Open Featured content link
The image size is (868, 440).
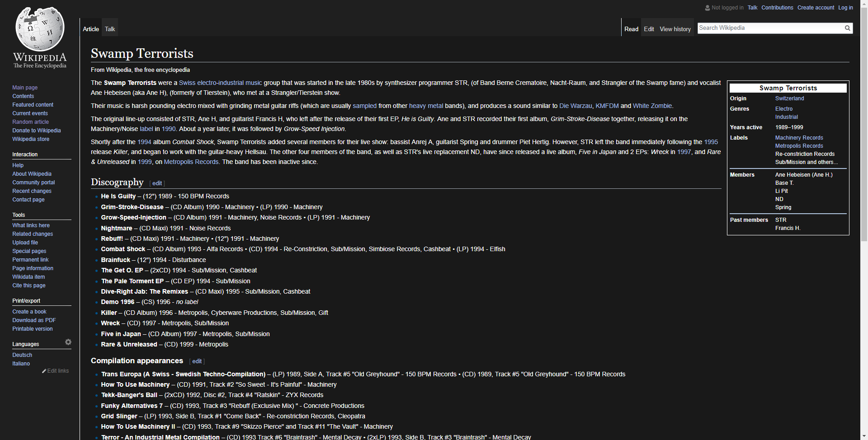(x=33, y=105)
